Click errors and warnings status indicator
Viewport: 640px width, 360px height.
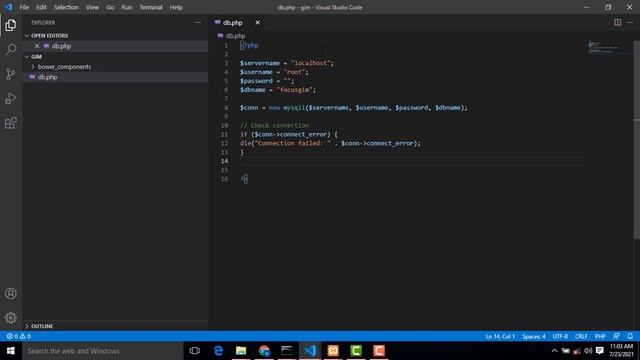(x=19, y=336)
